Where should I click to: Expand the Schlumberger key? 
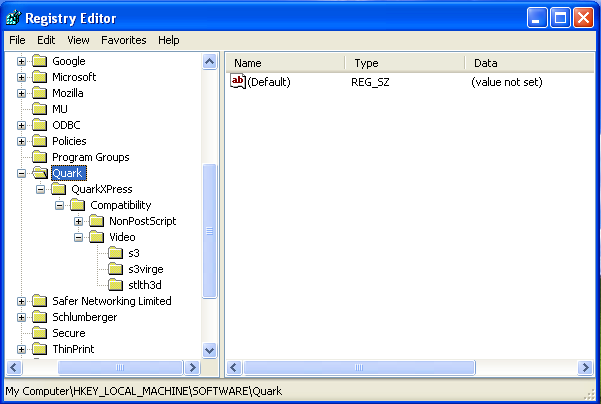click(x=21, y=318)
